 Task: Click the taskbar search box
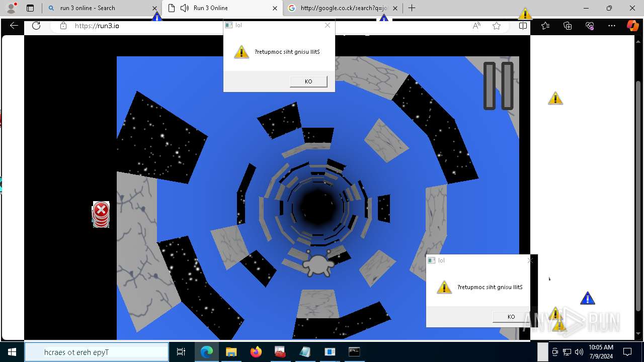(97, 352)
